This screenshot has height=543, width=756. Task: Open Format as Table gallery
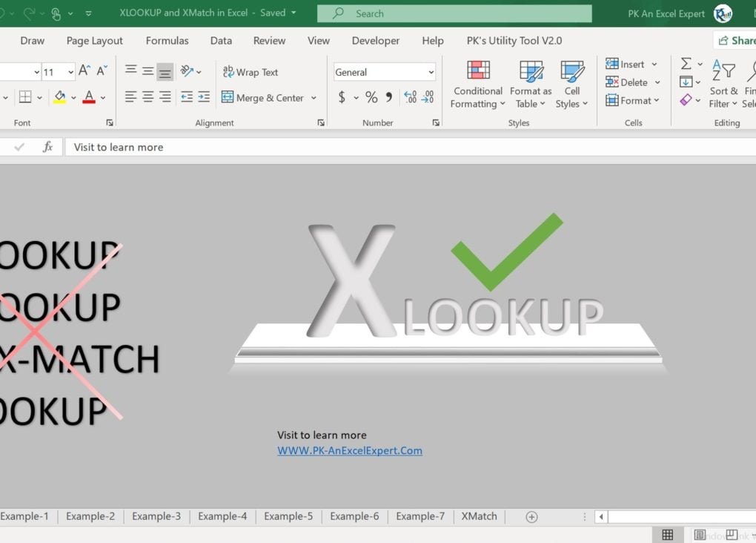click(x=531, y=85)
